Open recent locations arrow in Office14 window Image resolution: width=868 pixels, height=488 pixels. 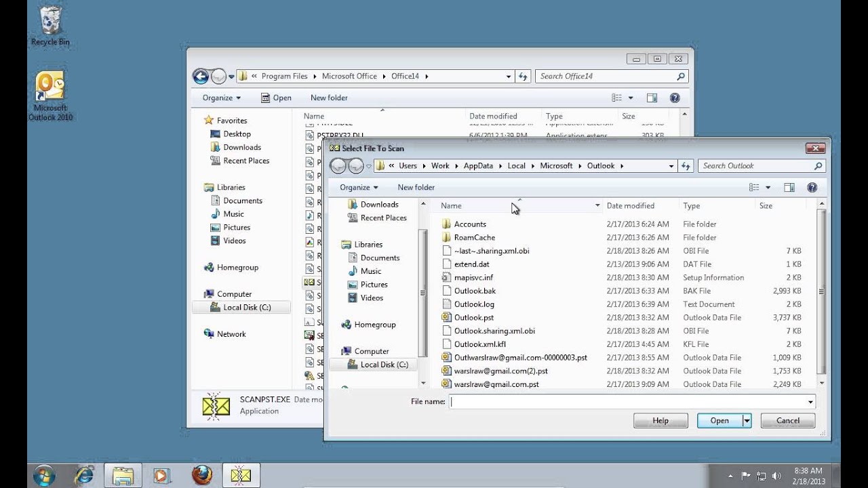pos(231,76)
